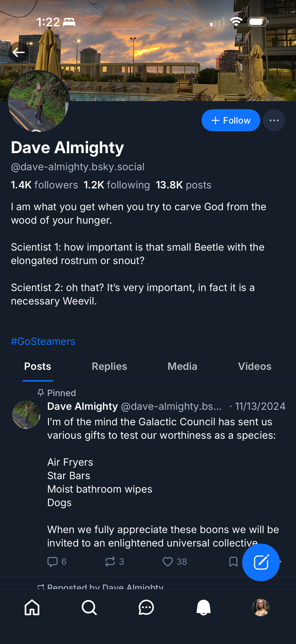Open the Videos tab
This screenshot has width=296, height=644.
pyautogui.click(x=254, y=366)
